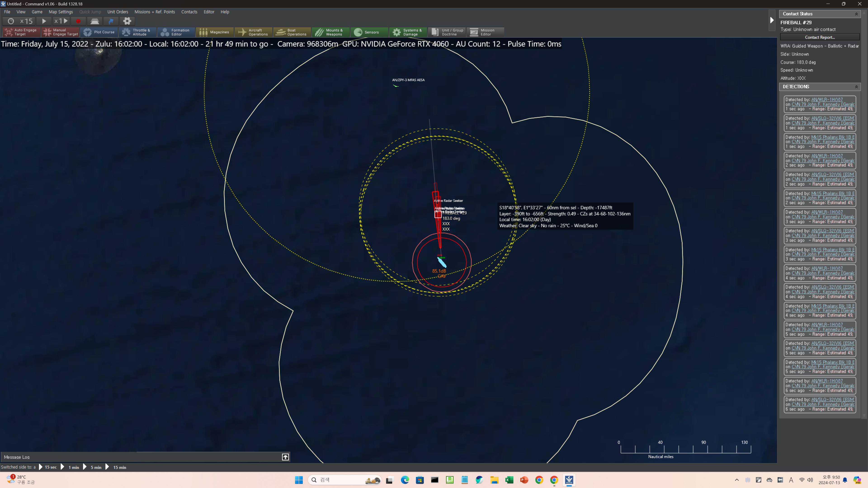Open the Unit Orders menu
Image resolution: width=868 pixels, height=488 pixels.
(118, 12)
